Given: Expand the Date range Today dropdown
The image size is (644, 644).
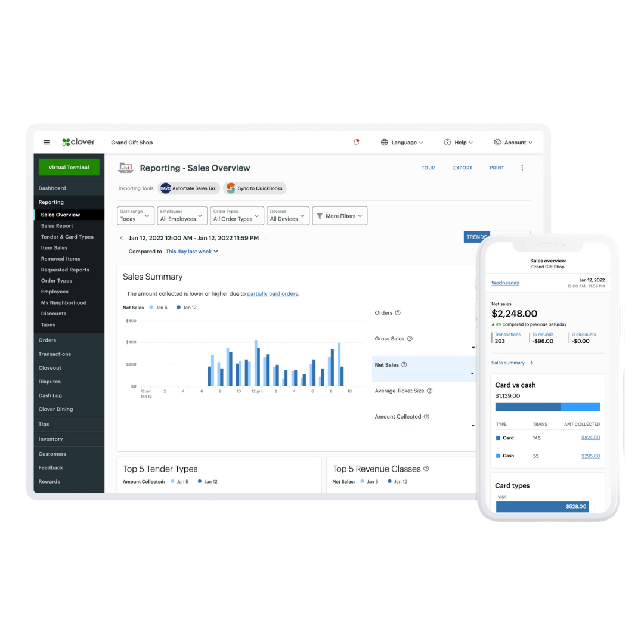Looking at the screenshot, I should (135, 216).
